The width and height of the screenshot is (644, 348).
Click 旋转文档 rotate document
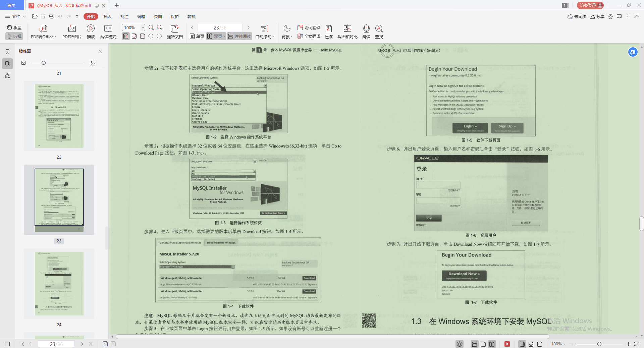tap(174, 32)
